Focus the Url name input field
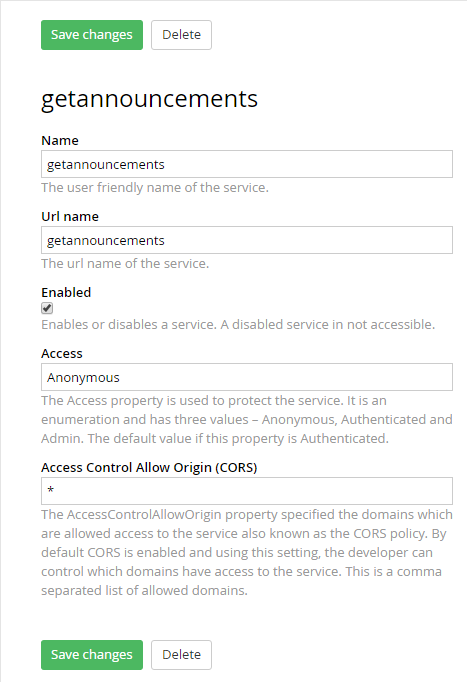The height and width of the screenshot is (682, 467). point(247,240)
